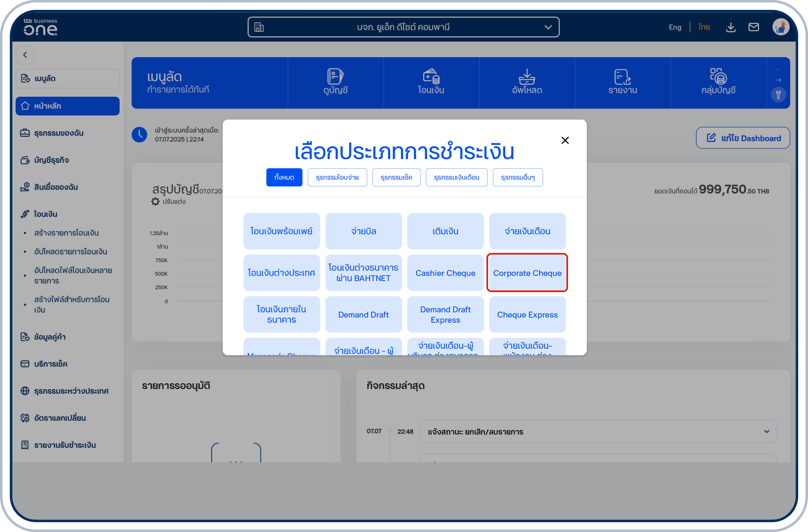808x532 pixels.
Task: Open อัปโหลดไฟล์โอนเงินหลายรายการ submenu item
Action: click(73, 276)
